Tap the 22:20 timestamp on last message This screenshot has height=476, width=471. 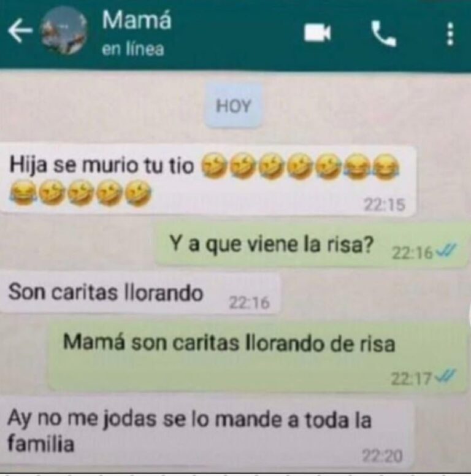383,456
